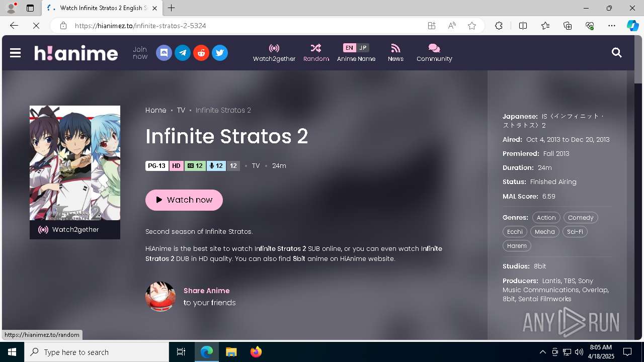Viewport: 644px width, 362px height.
Task: Toggle Read aloud in address bar
Action: pyautogui.click(x=452, y=26)
